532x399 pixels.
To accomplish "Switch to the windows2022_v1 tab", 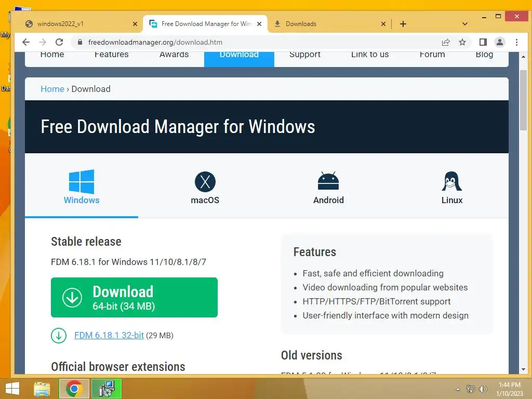I will (x=82, y=24).
